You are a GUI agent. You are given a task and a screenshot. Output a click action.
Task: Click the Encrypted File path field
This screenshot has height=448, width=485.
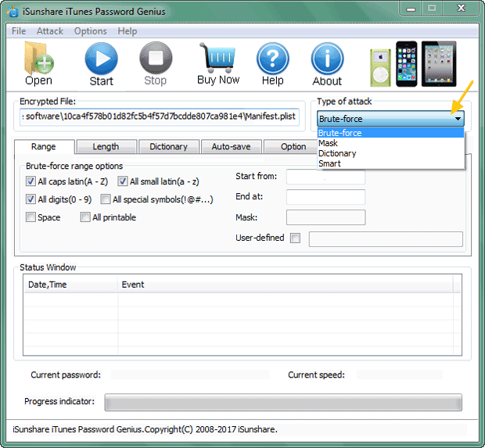[160, 116]
